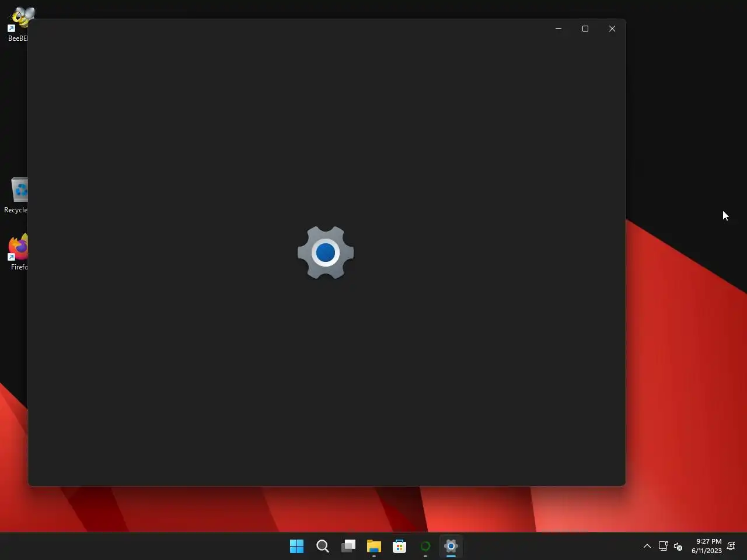Viewport: 747px width, 560px height.
Task: Minimize the Settings window
Action: (x=558, y=29)
